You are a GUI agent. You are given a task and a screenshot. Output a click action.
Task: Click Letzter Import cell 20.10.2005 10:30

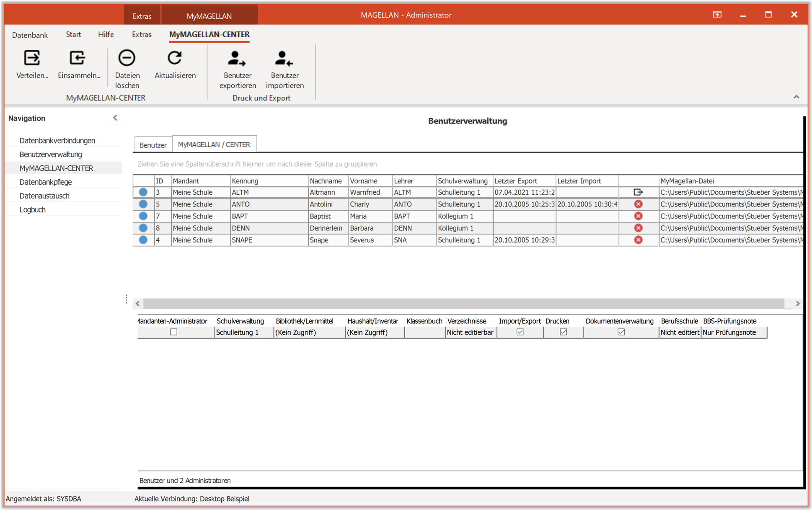(x=587, y=204)
